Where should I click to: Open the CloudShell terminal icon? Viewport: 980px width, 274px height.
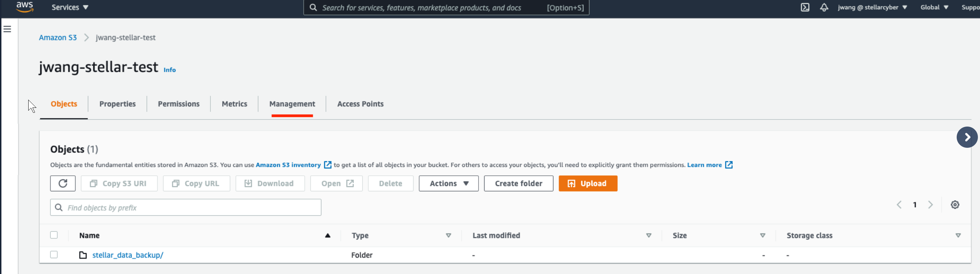coord(804,8)
